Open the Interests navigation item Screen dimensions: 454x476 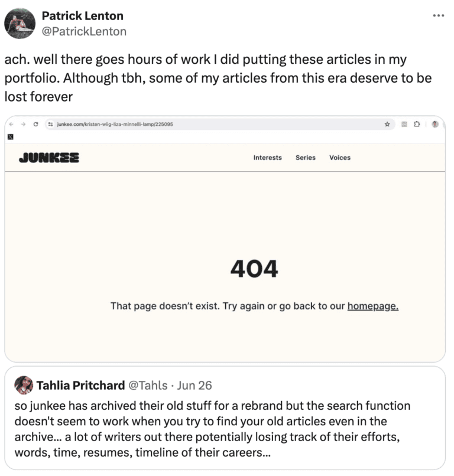pos(267,158)
